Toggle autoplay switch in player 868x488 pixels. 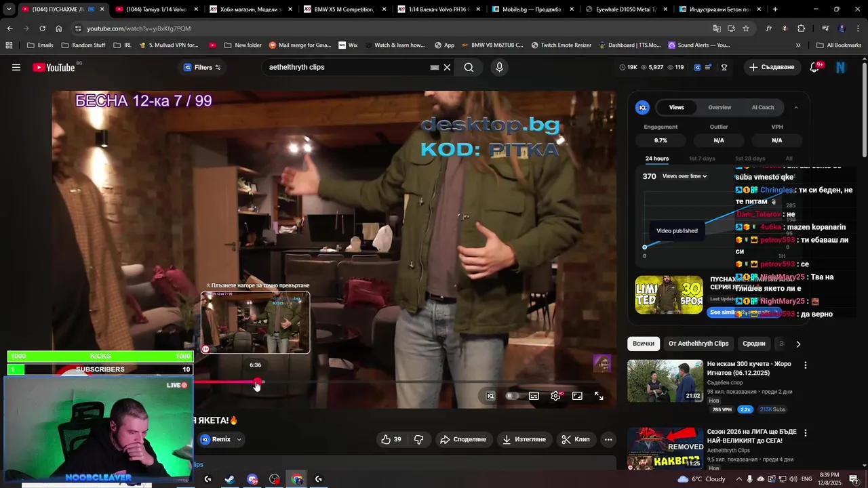click(x=512, y=396)
